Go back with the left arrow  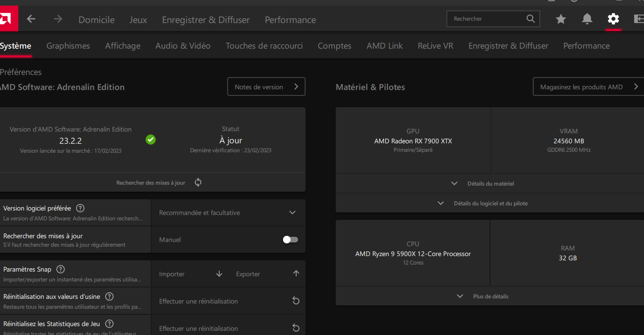click(31, 19)
